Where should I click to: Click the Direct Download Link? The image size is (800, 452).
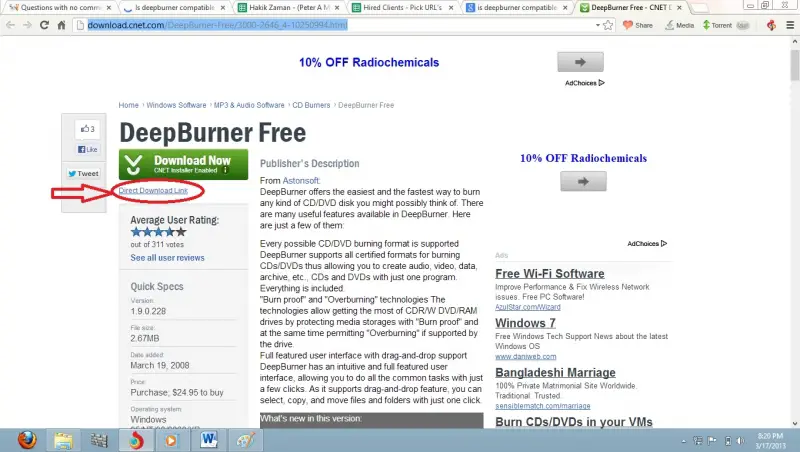(x=153, y=190)
